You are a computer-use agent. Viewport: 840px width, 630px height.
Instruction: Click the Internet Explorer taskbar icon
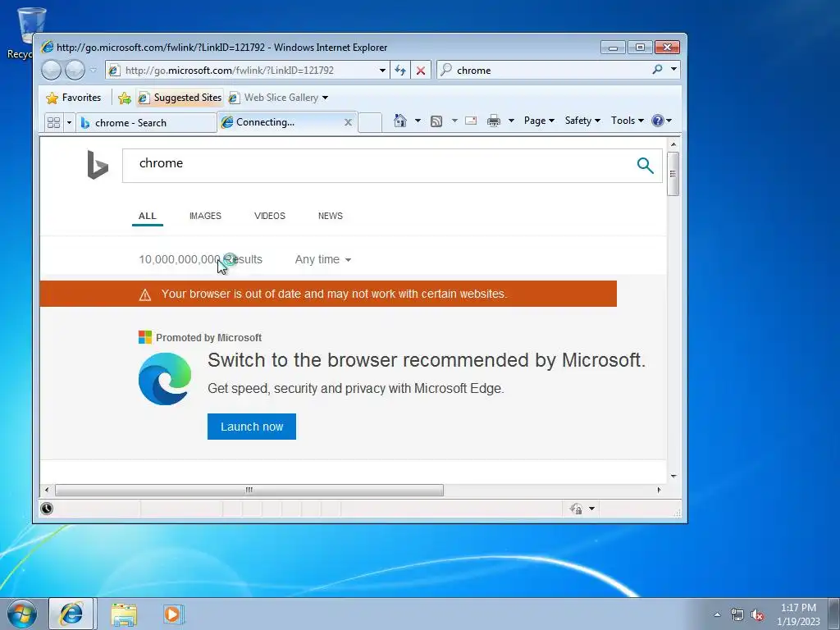coord(71,614)
